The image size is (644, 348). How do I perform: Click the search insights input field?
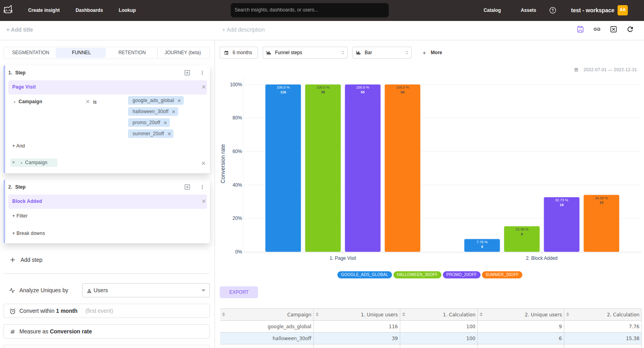[x=309, y=10]
